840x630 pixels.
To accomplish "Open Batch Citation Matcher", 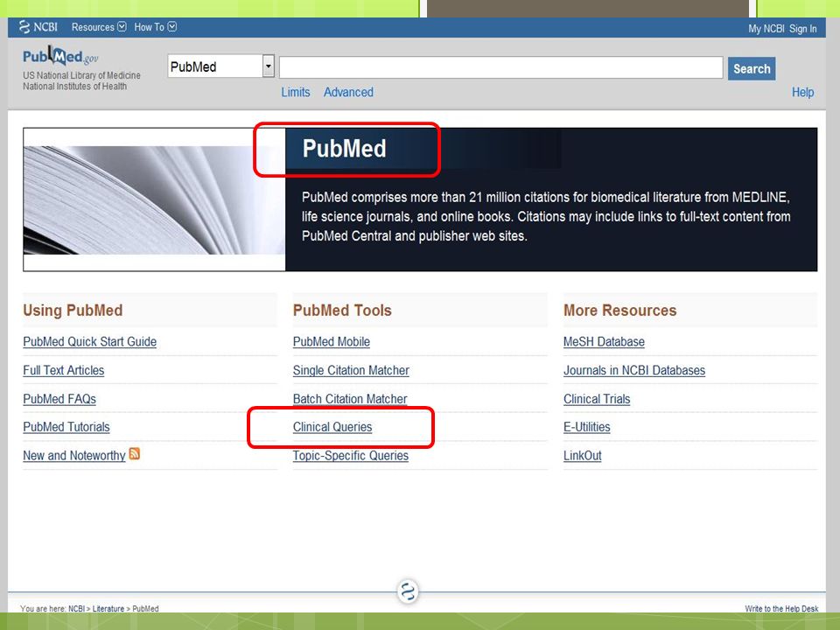I will point(350,399).
